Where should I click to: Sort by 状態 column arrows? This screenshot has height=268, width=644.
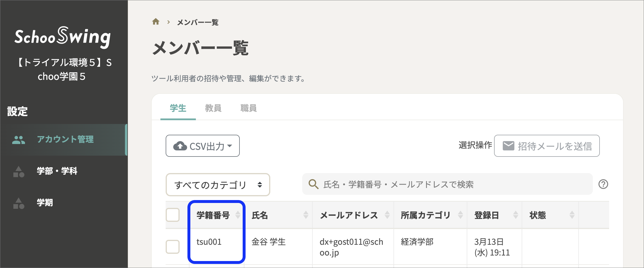pyautogui.click(x=572, y=215)
